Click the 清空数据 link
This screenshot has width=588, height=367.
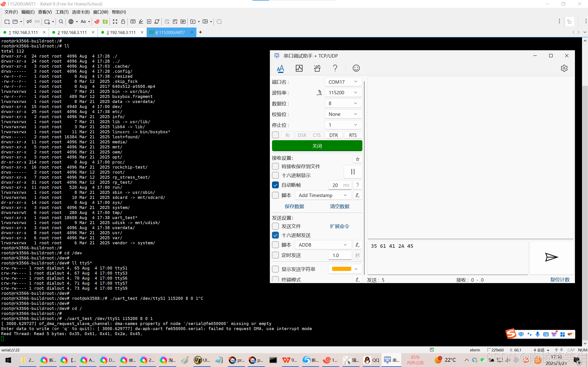point(339,206)
